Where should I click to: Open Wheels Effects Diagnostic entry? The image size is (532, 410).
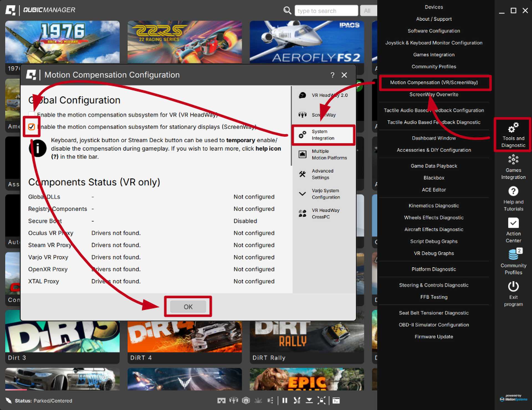pyautogui.click(x=434, y=218)
